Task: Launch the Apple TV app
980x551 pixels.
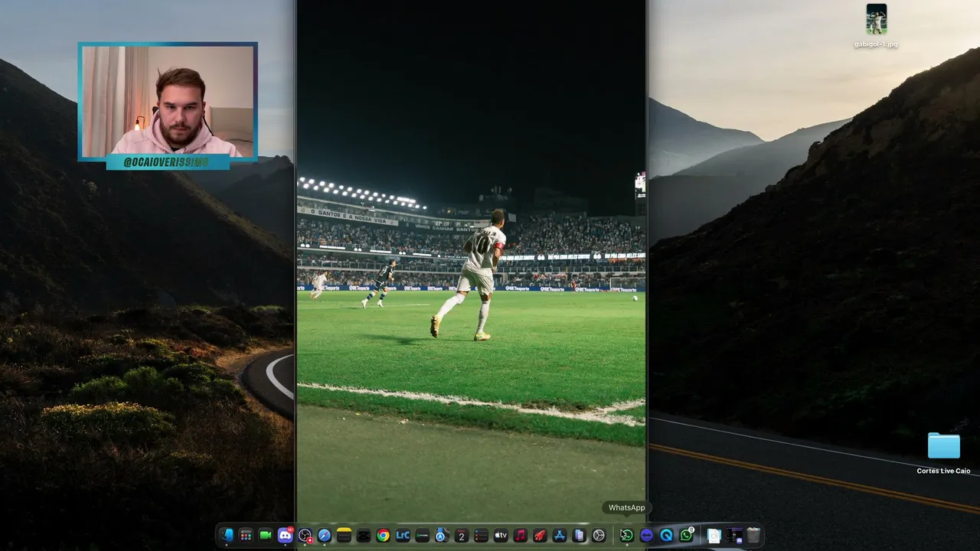Action: pos(501,536)
